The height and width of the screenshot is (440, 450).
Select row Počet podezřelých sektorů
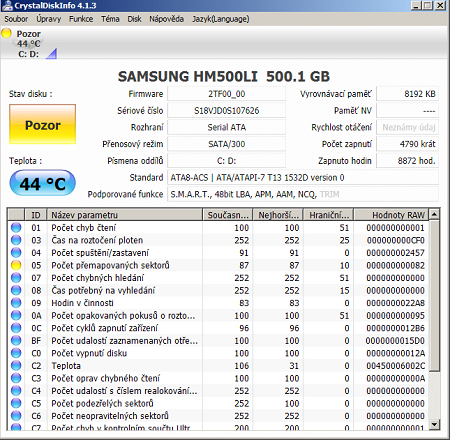point(218,403)
